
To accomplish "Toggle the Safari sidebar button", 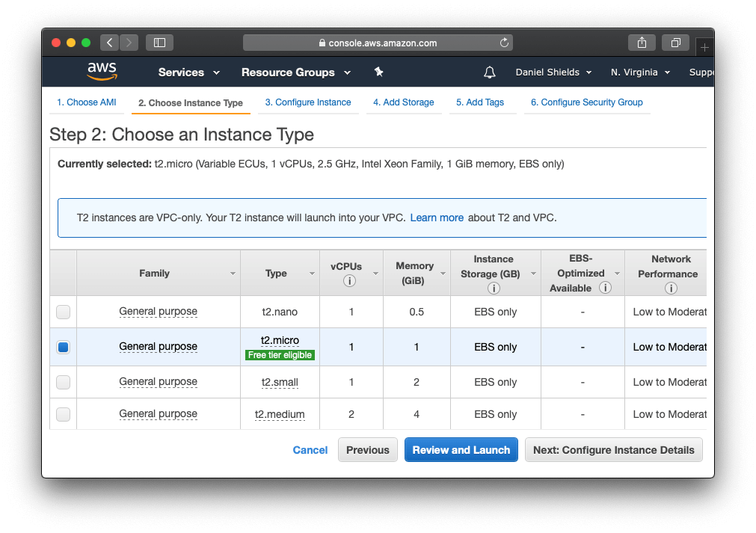I will (x=159, y=43).
